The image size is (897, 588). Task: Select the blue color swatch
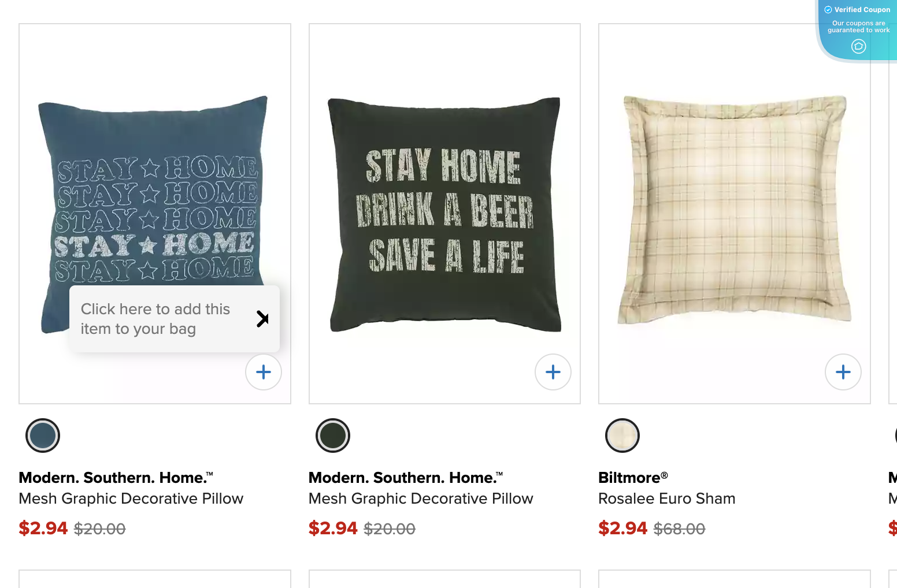point(43,436)
